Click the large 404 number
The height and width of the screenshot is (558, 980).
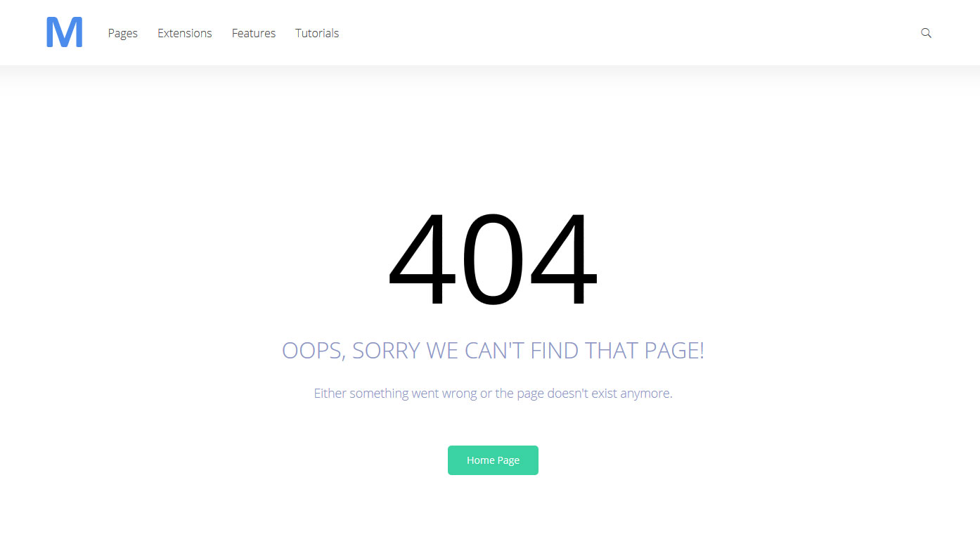[x=493, y=259]
